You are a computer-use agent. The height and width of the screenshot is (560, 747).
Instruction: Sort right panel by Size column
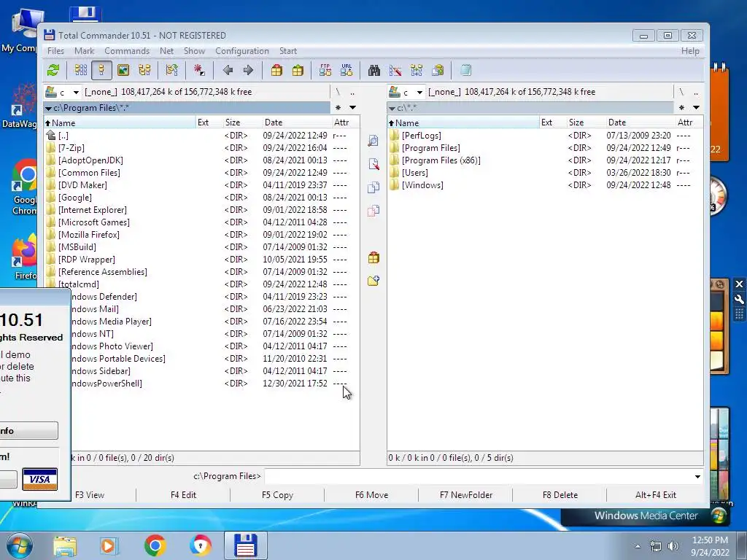tap(585, 122)
